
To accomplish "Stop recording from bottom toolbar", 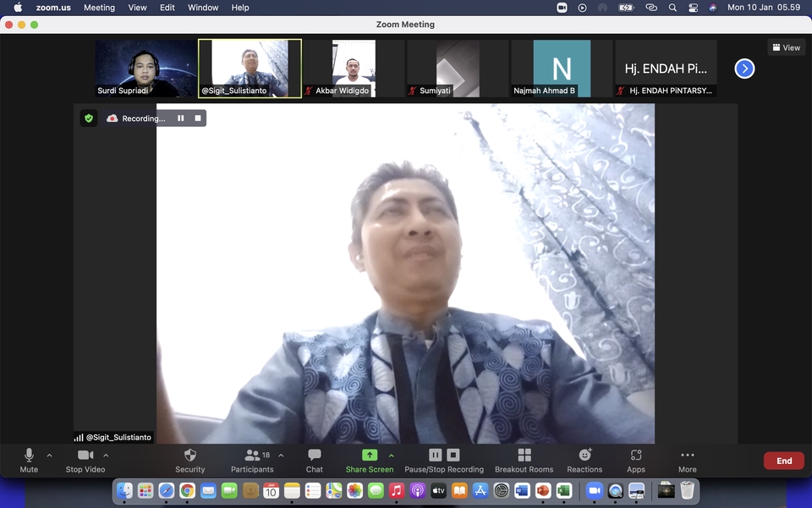I will click(453, 456).
